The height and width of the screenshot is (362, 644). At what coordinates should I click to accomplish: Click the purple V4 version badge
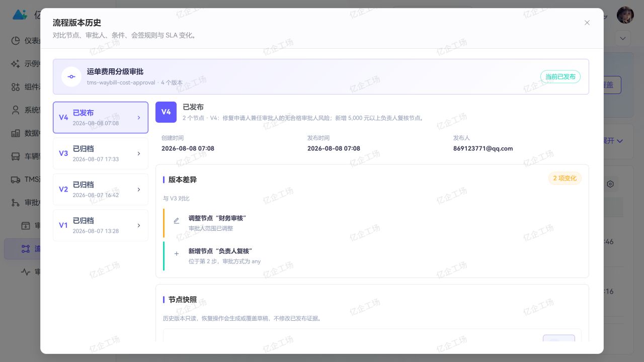166,112
